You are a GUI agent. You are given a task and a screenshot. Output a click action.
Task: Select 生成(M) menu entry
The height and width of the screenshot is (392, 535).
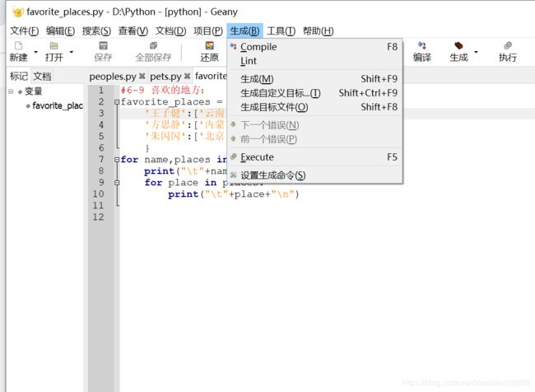[x=314, y=79]
